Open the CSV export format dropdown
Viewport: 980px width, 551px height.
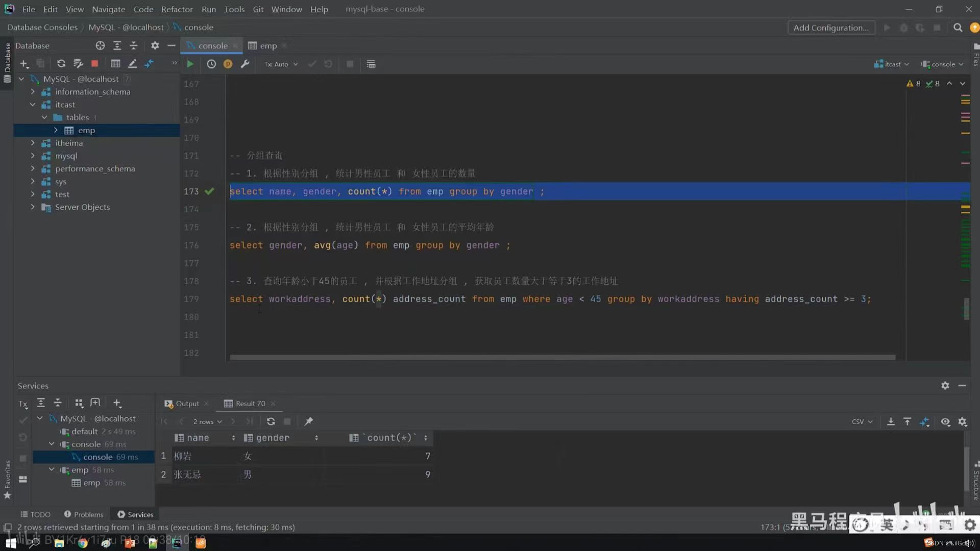(862, 421)
